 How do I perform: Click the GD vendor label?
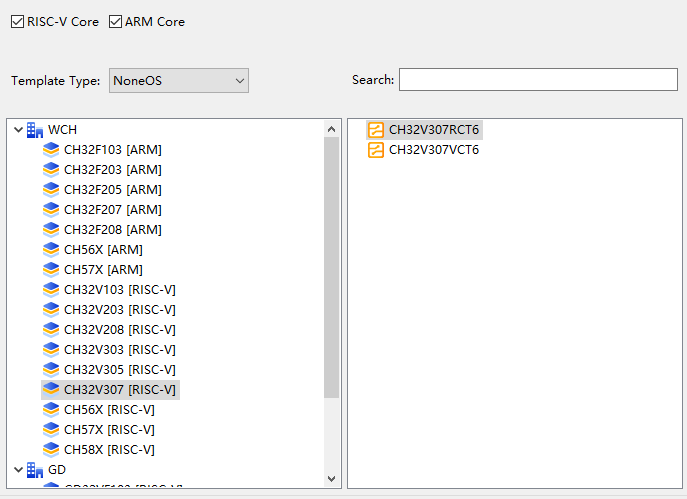pyautogui.click(x=57, y=470)
